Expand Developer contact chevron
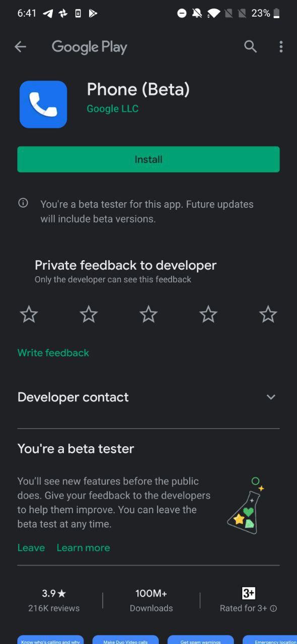The height and width of the screenshot is (644, 297). click(x=271, y=397)
